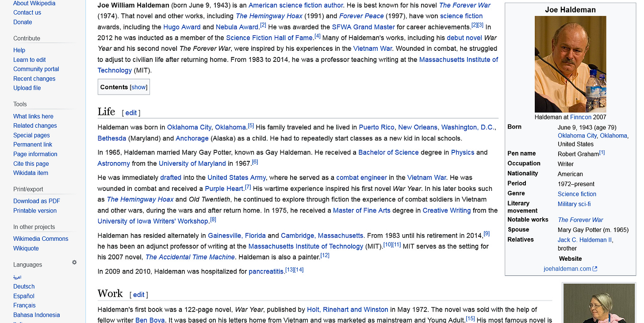Open Finncon link in photo caption

click(581, 117)
